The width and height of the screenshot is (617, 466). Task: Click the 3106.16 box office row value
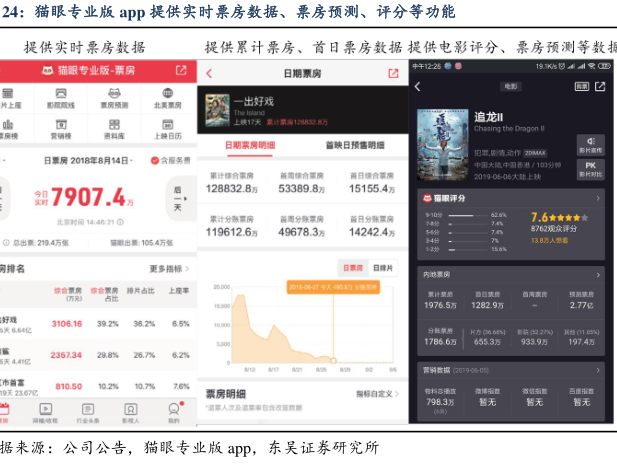[67, 324]
